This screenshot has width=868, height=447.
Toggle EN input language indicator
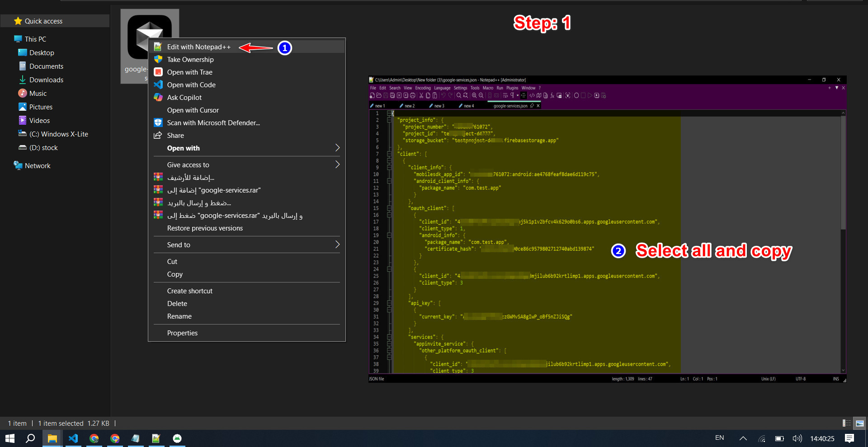(720, 438)
